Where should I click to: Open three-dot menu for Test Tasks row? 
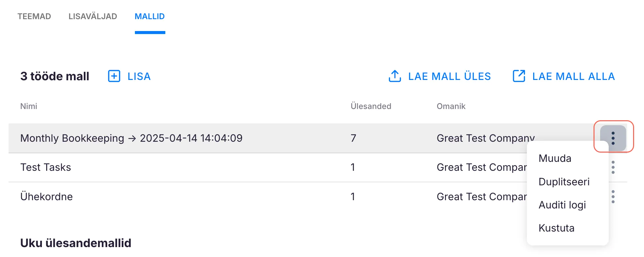(x=613, y=167)
